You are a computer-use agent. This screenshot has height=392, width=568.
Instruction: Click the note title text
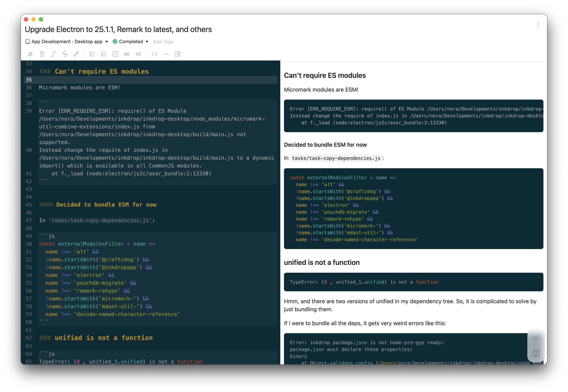coord(118,29)
